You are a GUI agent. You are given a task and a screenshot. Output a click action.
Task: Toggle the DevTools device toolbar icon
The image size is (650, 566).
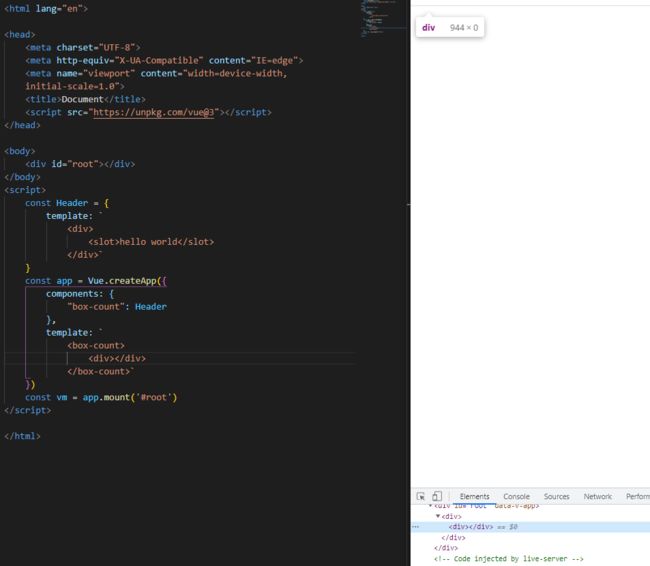pyautogui.click(x=437, y=496)
